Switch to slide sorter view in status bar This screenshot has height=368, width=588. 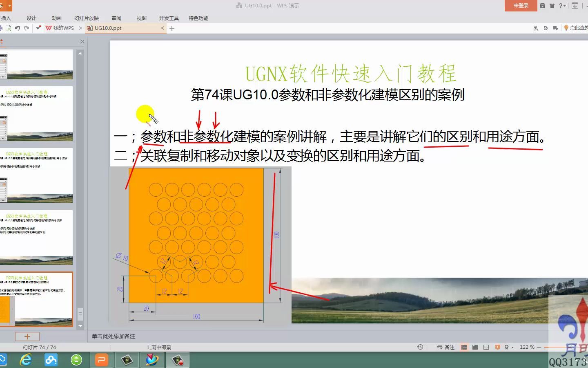click(475, 347)
